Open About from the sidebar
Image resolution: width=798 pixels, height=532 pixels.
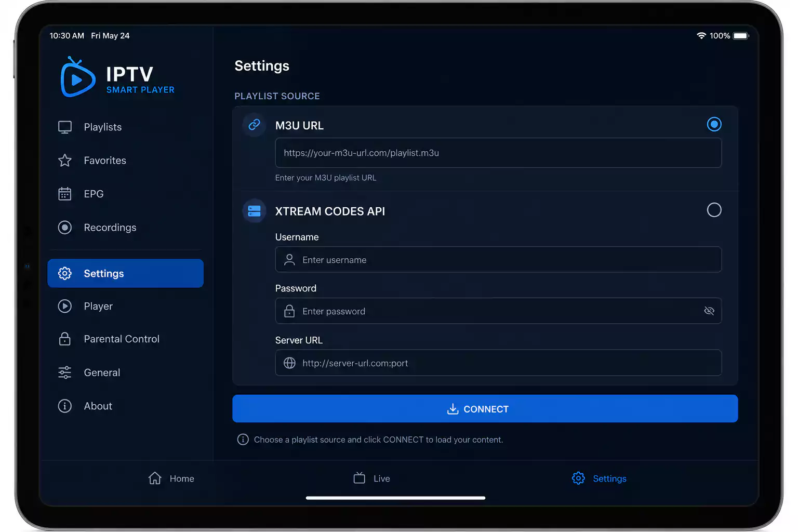[x=125, y=406]
